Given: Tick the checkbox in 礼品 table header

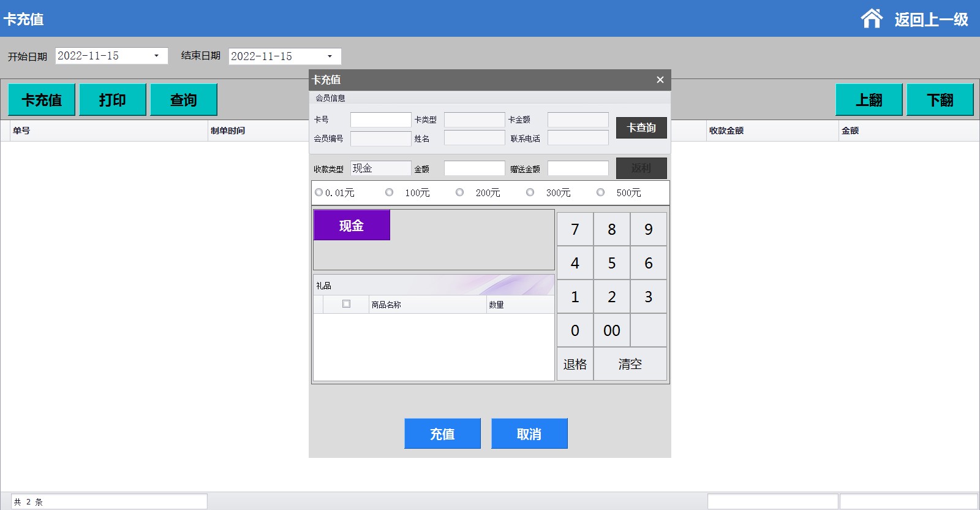Looking at the screenshot, I should [346, 304].
